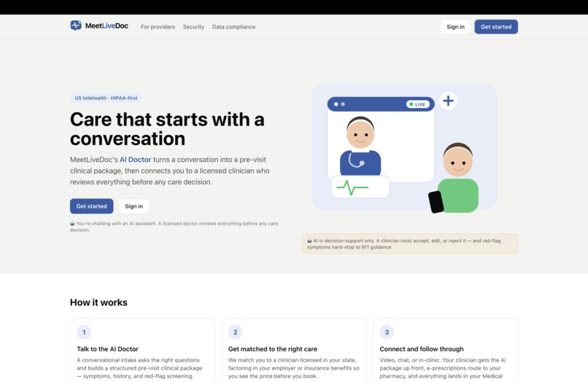This screenshot has width=588, height=382.
Task: Click the MeetLiveDoc heartbeat logo icon
Action: (76, 26)
